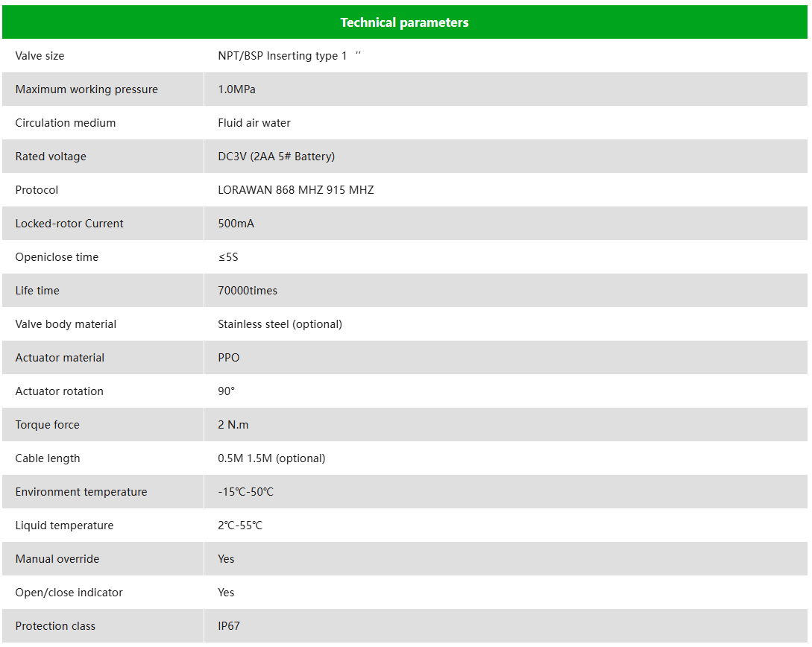Click the Manual override Yes value

point(227,559)
